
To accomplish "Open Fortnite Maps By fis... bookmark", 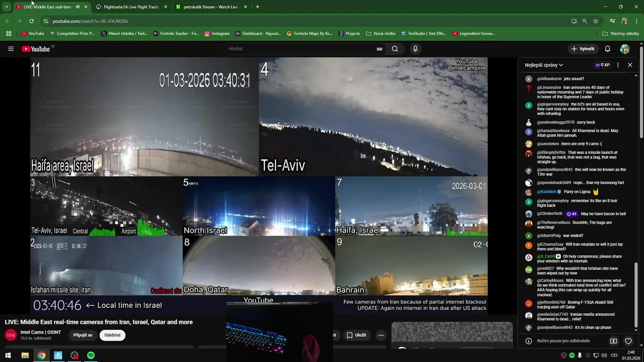I will pyautogui.click(x=309, y=34).
